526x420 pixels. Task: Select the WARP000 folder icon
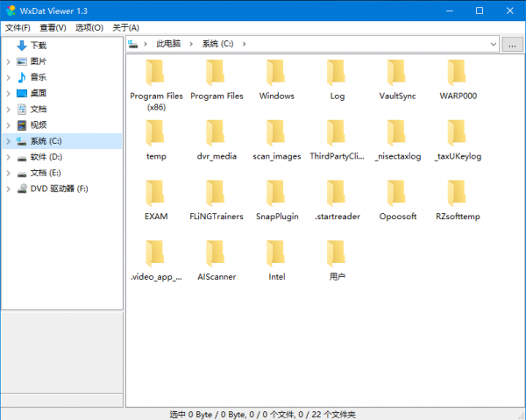(x=458, y=73)
